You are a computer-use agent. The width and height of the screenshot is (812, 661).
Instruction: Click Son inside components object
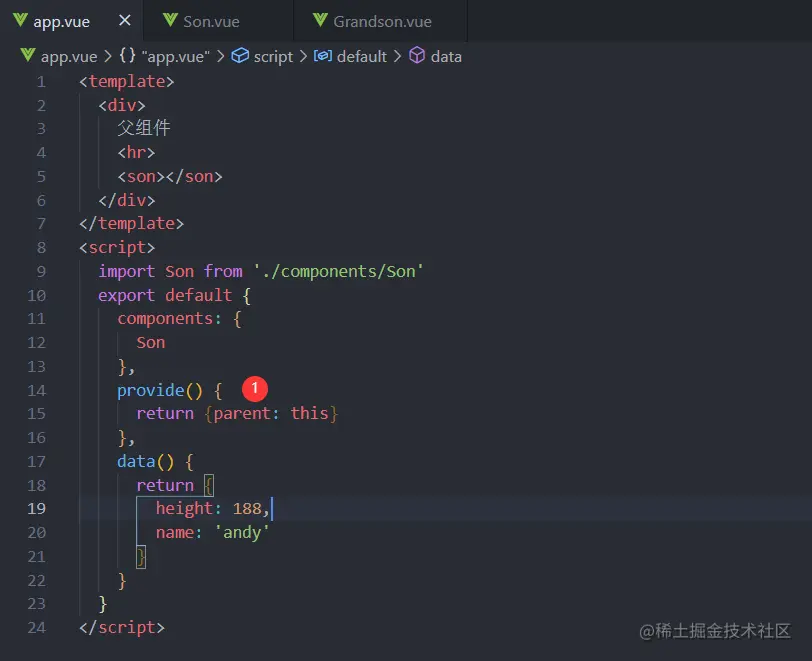tap(151, 342)
